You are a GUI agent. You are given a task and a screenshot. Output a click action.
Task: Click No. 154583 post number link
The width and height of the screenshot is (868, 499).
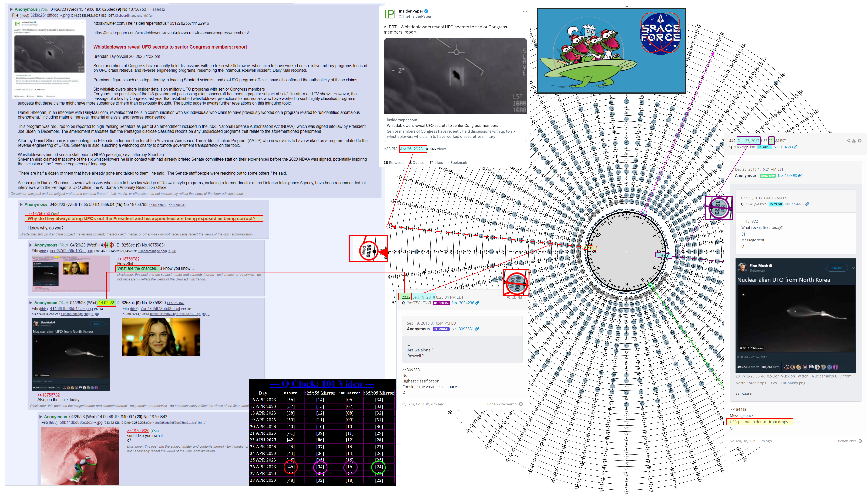point(783,147)
